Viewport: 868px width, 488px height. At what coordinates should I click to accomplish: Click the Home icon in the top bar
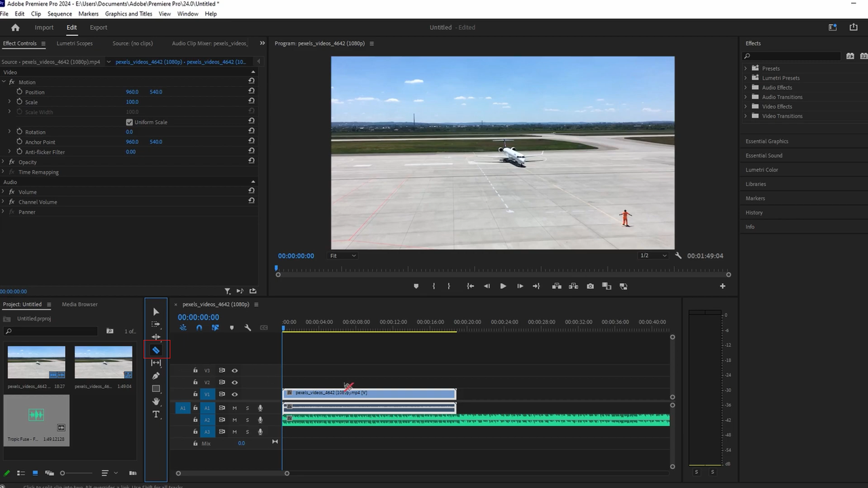pos(16,28)
